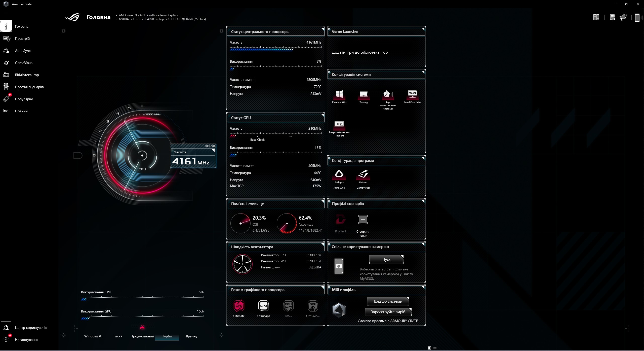Screen dimensions: 644x351
Task: Switch to the Вручну mode tab
Action: 192,336
